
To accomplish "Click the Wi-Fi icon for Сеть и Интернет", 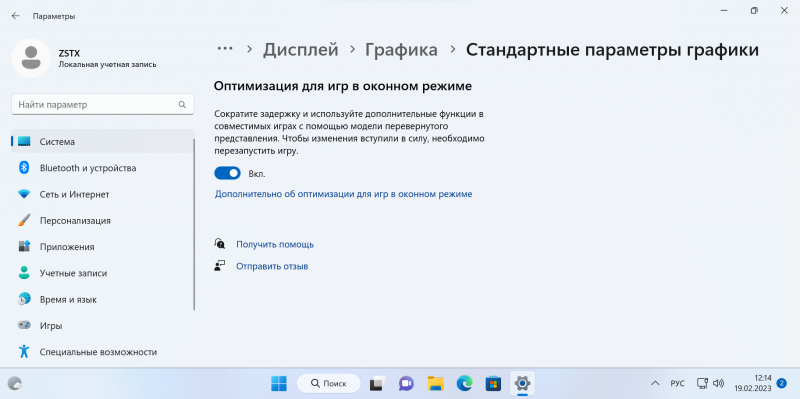I will [24, 194].
